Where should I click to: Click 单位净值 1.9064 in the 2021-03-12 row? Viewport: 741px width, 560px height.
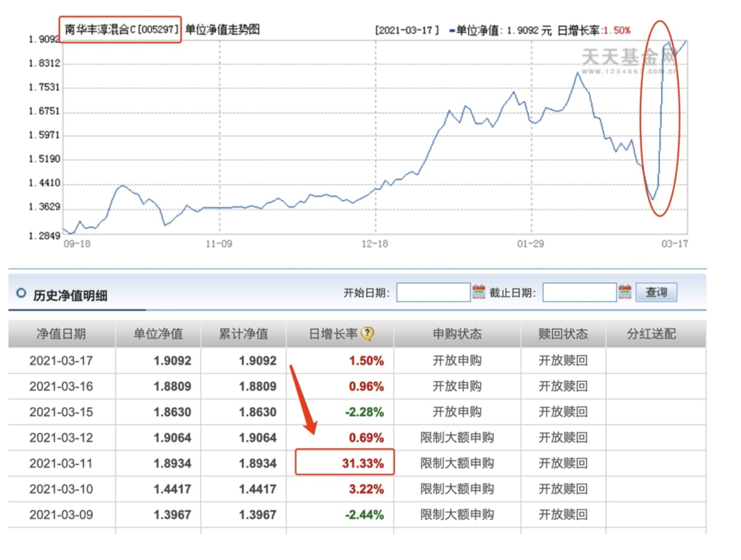pyautogui.click(x=172, y=437)
